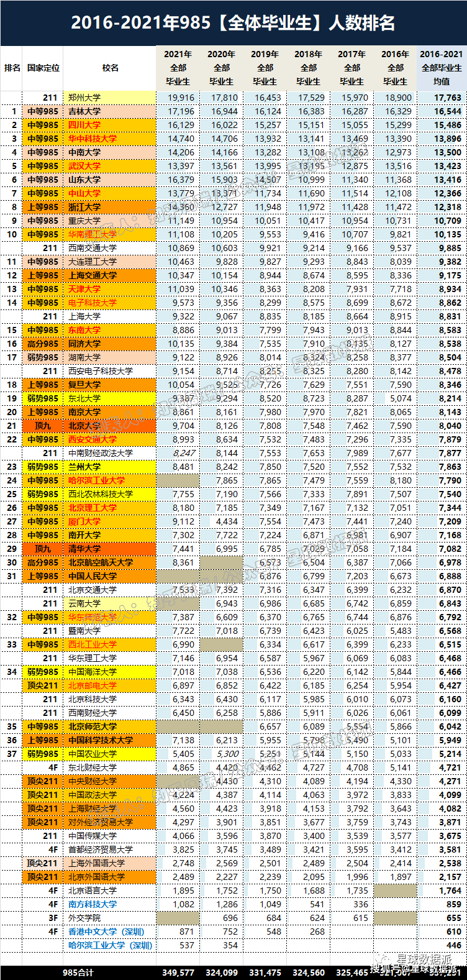Screen dimensions: 467x980
Task: Select the school name 中山大学
Action: click(x=84, y=193)
